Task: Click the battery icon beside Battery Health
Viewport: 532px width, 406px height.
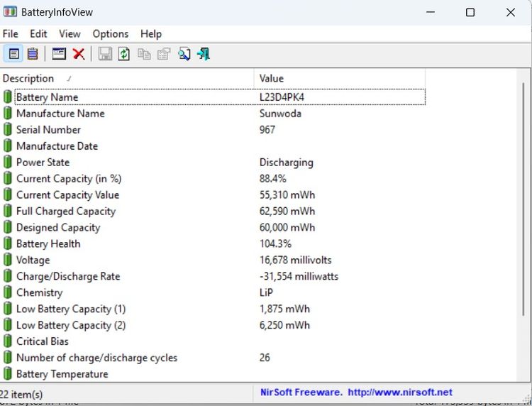Action: [8, 243]
